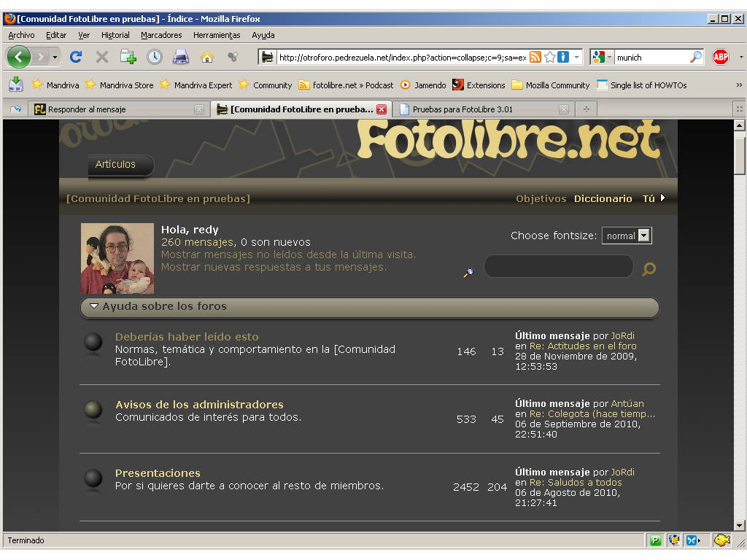Click the arrow next to Tú
The image size is (747, 560).
point(662,198)
